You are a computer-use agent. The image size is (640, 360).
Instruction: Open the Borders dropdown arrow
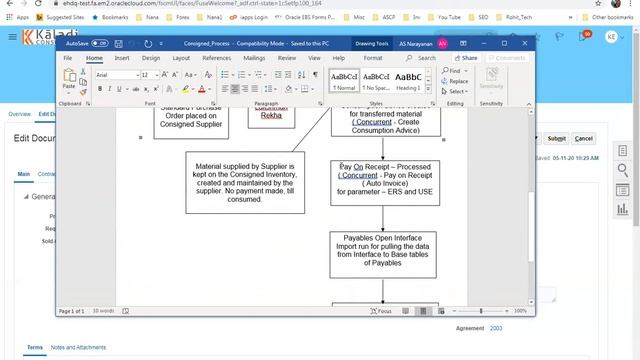[313, 89]
